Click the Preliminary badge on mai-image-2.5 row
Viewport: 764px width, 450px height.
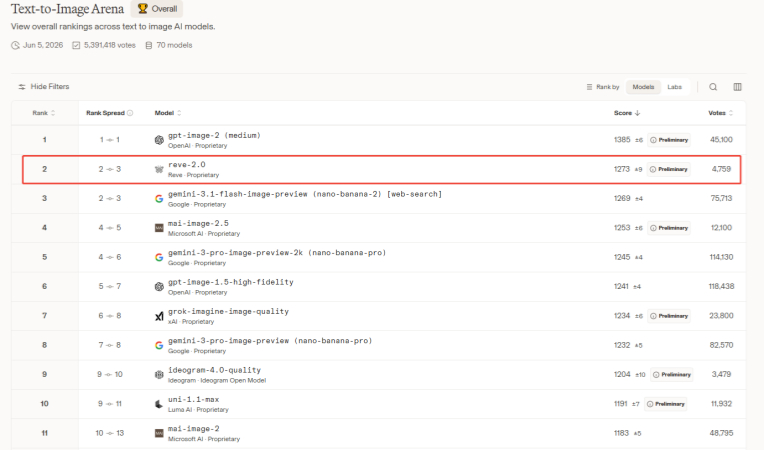669,228
